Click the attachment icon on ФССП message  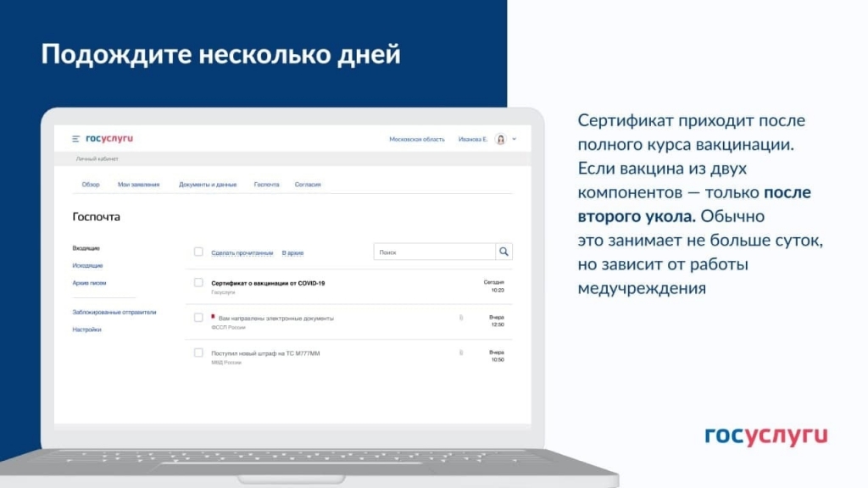coord(461,318)
